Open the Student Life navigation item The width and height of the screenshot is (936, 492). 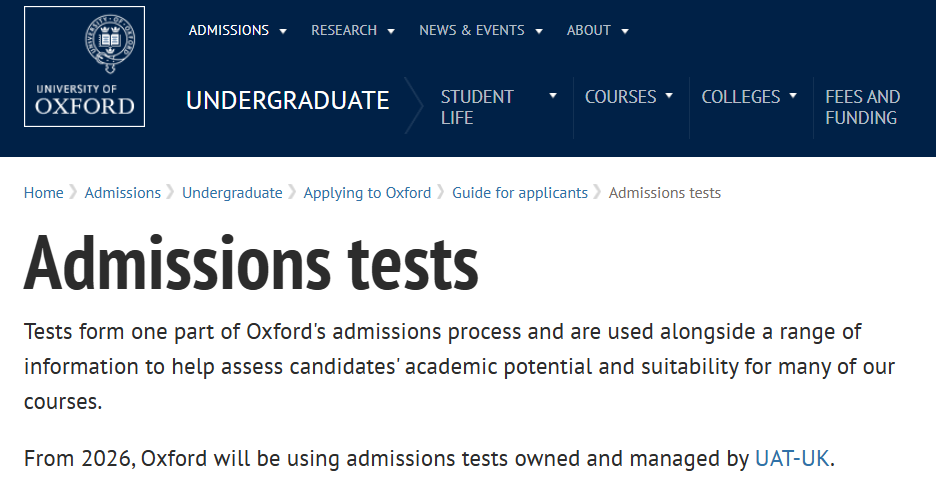point(477,107)
